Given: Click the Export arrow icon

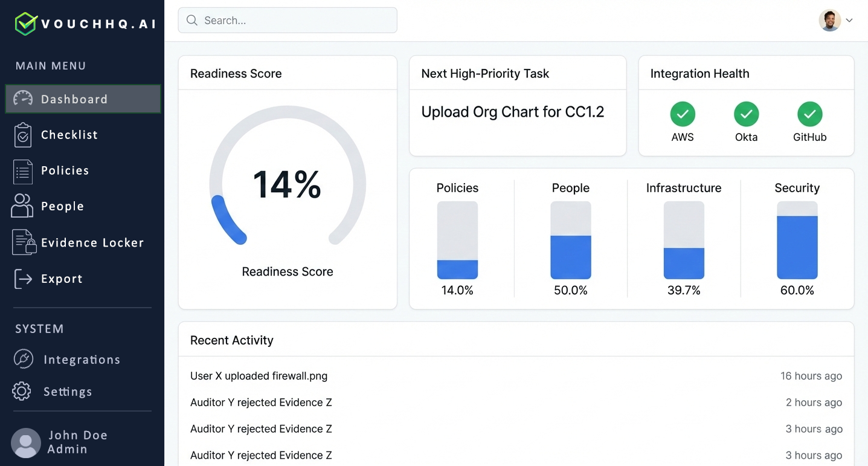Looking at the screenshot, I should coord(22,278).
